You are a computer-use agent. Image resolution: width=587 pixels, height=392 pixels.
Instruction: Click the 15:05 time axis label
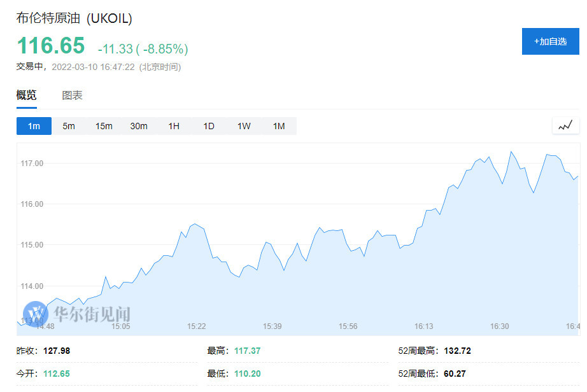pos(120,326)
